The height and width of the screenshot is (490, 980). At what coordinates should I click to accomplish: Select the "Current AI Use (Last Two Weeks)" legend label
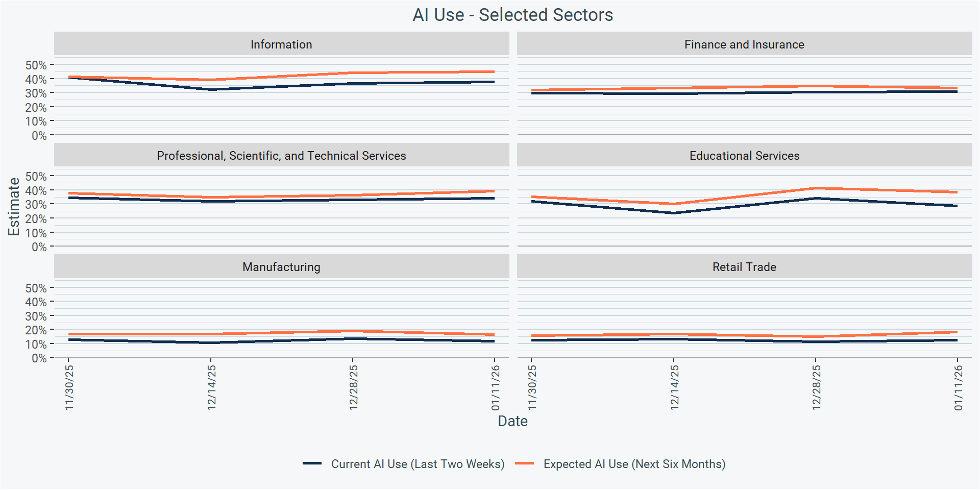point(418,464)
